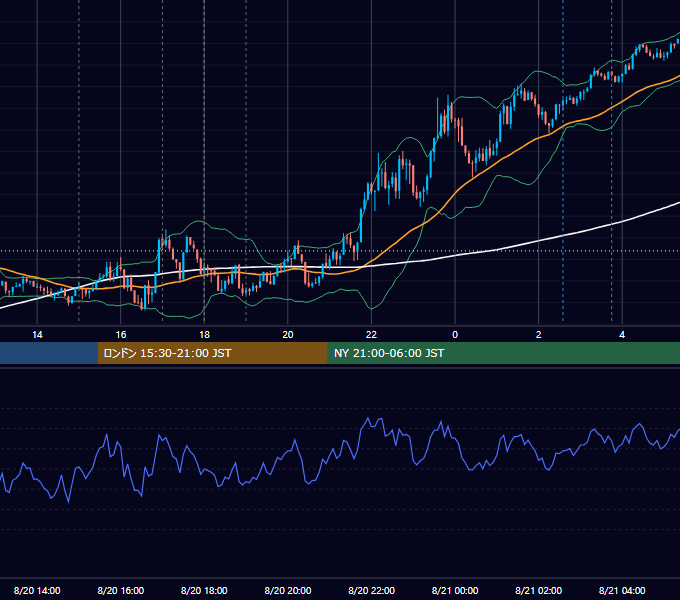Click the 8/21 04:00 time label
Viewport: 680px width, 600px height.
(622, 590)
